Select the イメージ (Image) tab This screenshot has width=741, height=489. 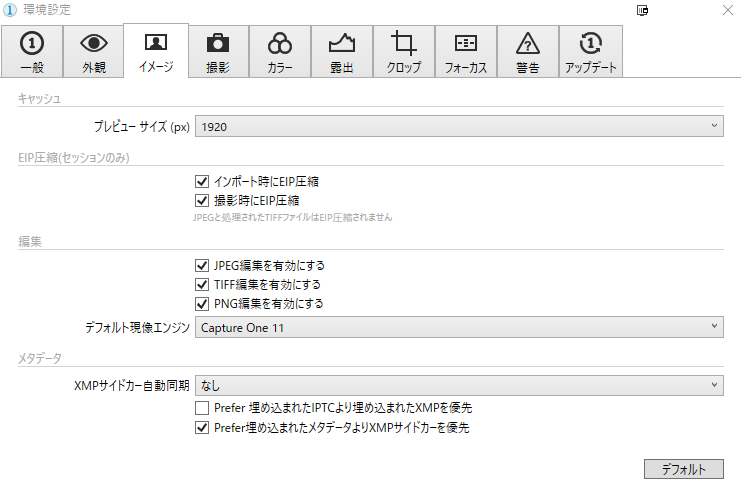155,52
